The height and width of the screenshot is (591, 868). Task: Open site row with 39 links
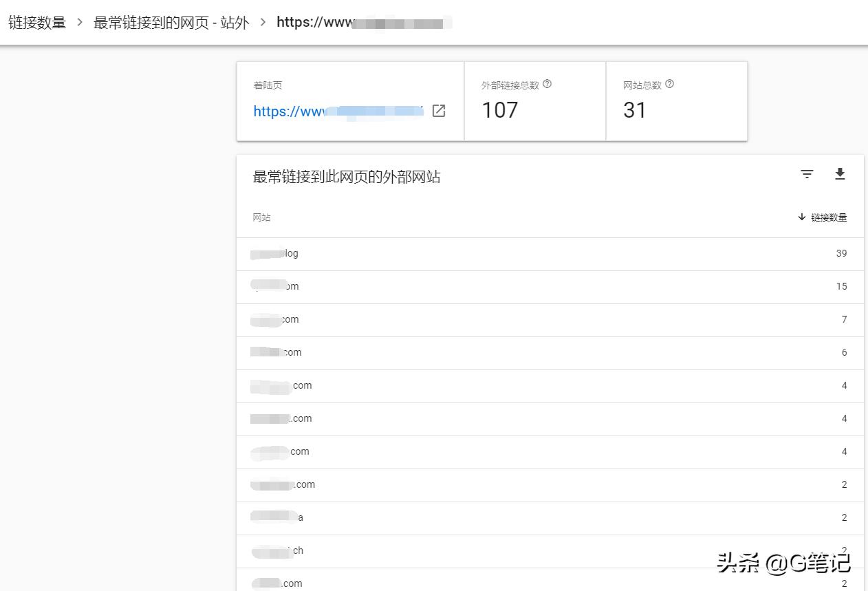[550, 254]
